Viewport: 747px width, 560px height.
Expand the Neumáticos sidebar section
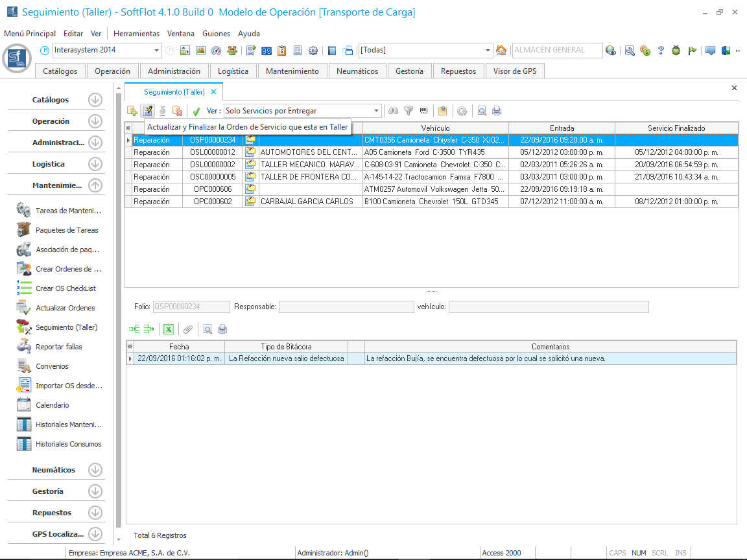click(95, 470)
